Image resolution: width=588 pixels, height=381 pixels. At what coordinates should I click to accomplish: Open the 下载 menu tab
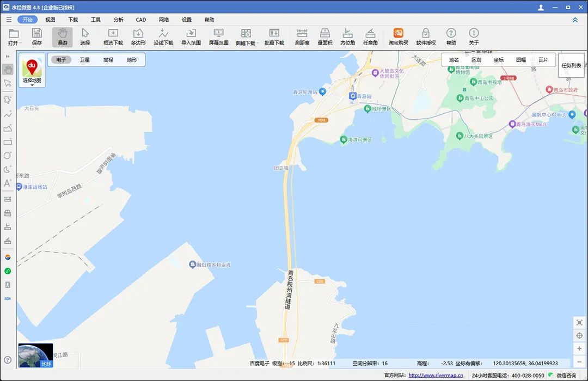(x=73, y=20)
